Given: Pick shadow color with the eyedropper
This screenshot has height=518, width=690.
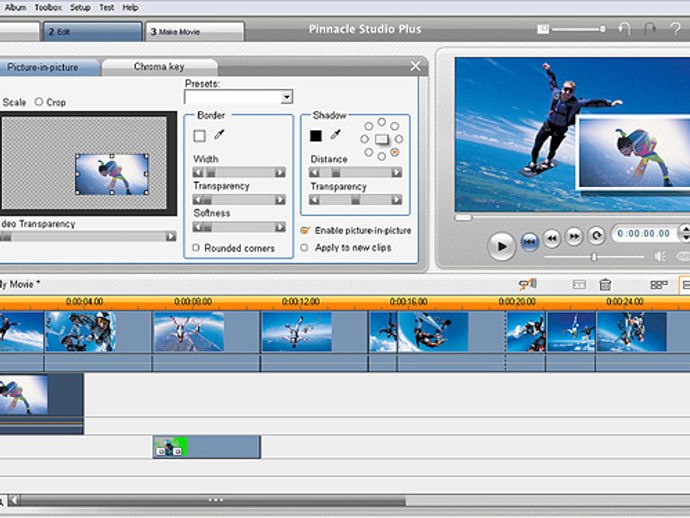Looking at the screenshot, I should tap(335, 134).
